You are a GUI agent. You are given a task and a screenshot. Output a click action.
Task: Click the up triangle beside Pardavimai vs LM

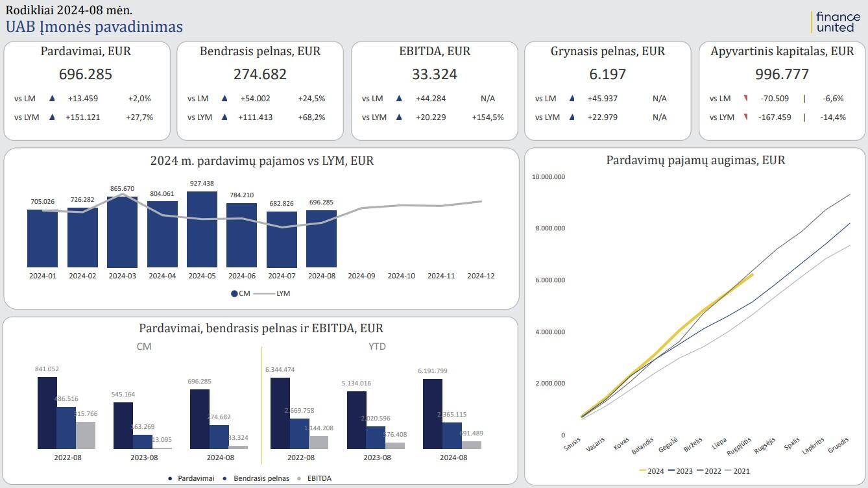pos(53,99)
